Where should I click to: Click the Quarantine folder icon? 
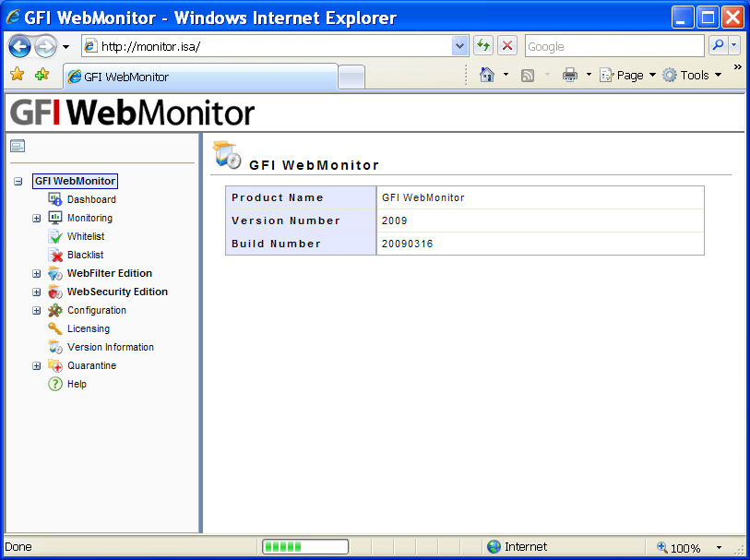click(55, 366)
